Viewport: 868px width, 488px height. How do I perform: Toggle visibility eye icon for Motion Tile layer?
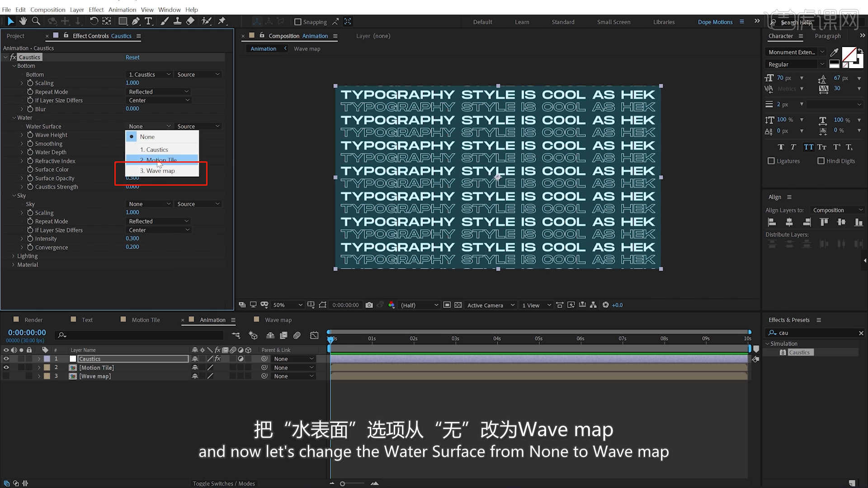click(6, 367)
